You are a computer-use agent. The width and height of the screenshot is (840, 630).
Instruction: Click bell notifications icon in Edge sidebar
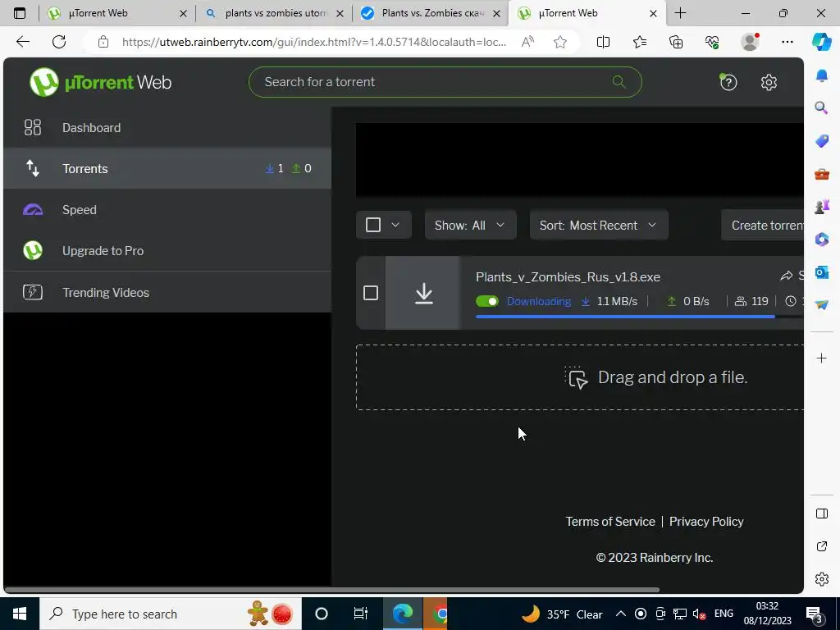click(x=822, y=75)
